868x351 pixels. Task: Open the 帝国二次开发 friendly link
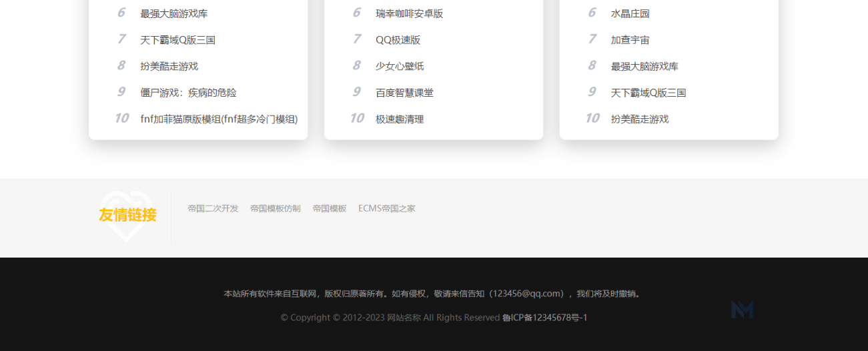click(213, 208)
